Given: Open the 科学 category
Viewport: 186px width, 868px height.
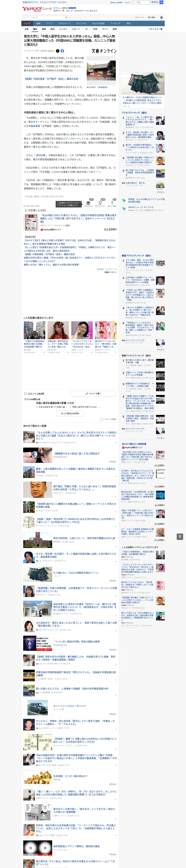Looking at the screenshot, I should pyautogui.click(x=95, y=29).
